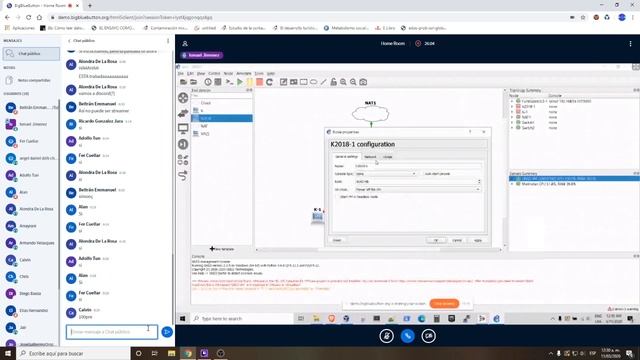Image resolution: width=640 pixels, height=360 pixels.
Task: Open the File menu in GNS3
Action: [180, 73]
